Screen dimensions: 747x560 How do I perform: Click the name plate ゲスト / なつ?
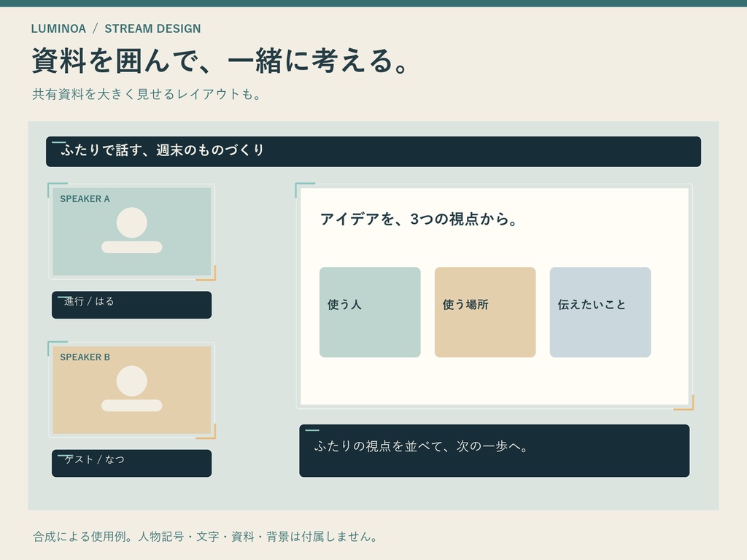[131, 463]
